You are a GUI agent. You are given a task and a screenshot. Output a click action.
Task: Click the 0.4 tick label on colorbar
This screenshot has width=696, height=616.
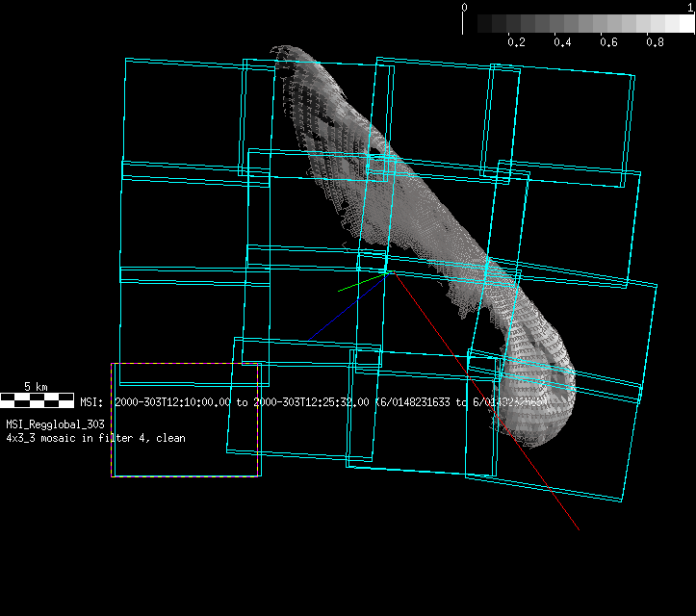pyautogui.click(x=562, y=42)
